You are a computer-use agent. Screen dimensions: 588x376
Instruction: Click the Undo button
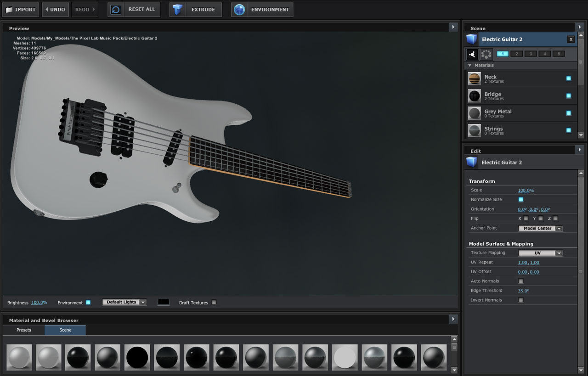(x=55, y=10)
